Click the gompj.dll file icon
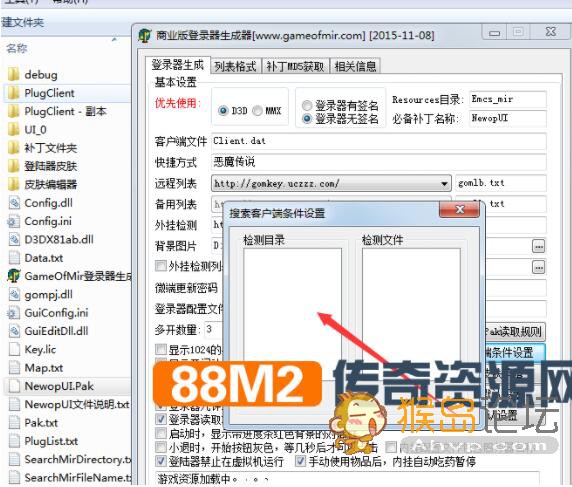 pos(14,294)
